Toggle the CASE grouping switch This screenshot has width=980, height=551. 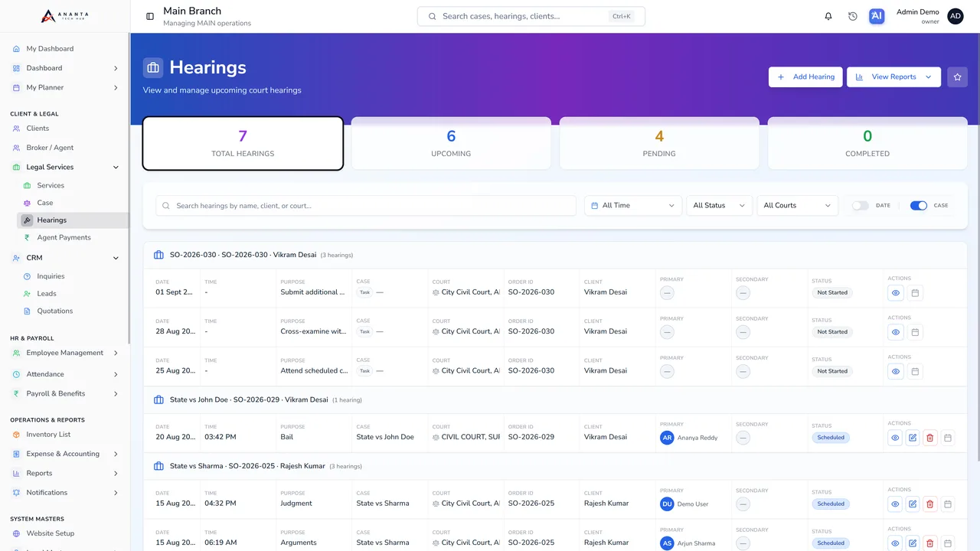coord(919,205)
